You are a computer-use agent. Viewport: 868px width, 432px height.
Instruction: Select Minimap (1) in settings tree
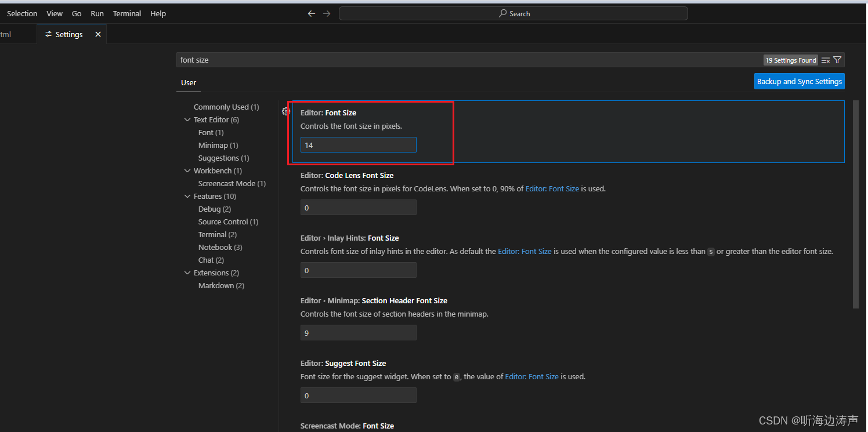(218, 145)
